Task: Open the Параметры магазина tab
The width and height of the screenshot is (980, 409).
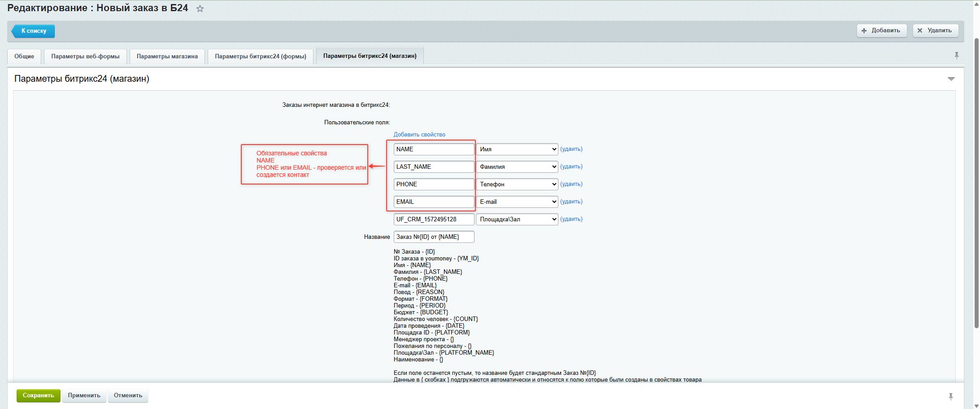Action: (x=167, y=57)
